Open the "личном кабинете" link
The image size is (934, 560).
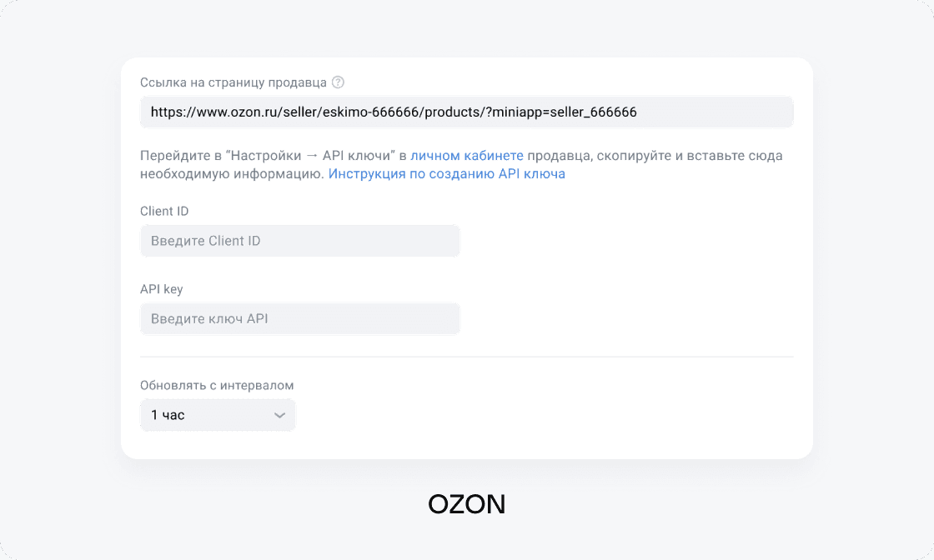pos(467,156)
